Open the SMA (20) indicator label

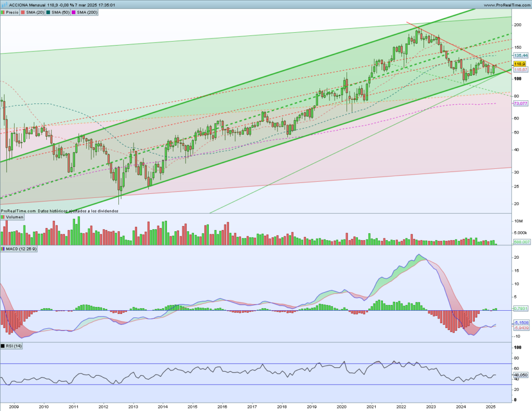(35, 11)
